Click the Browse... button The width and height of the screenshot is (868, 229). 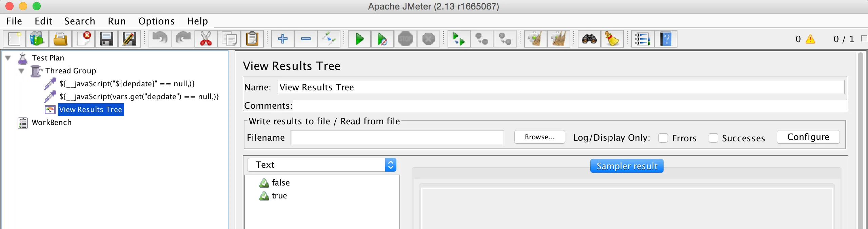pyautogui.click(x=539, y=137)
